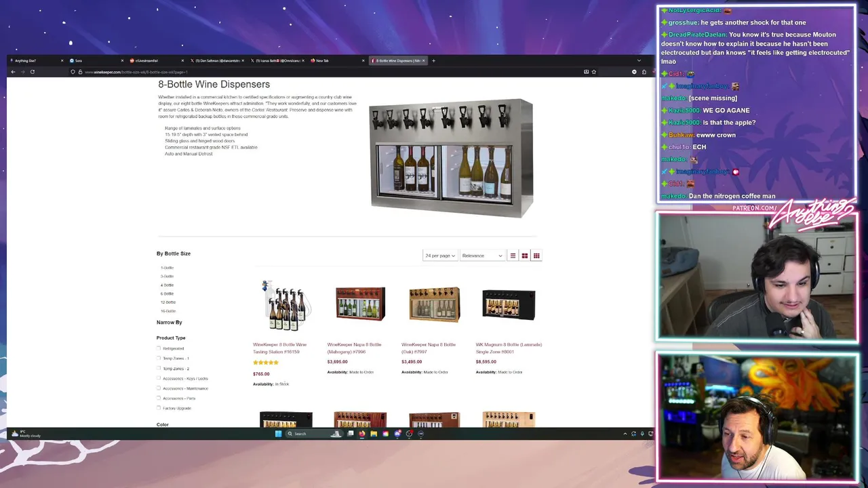Screen dimensions: 868x488
Task: Switch to the Icarus X tab
Action: [277, 60]
